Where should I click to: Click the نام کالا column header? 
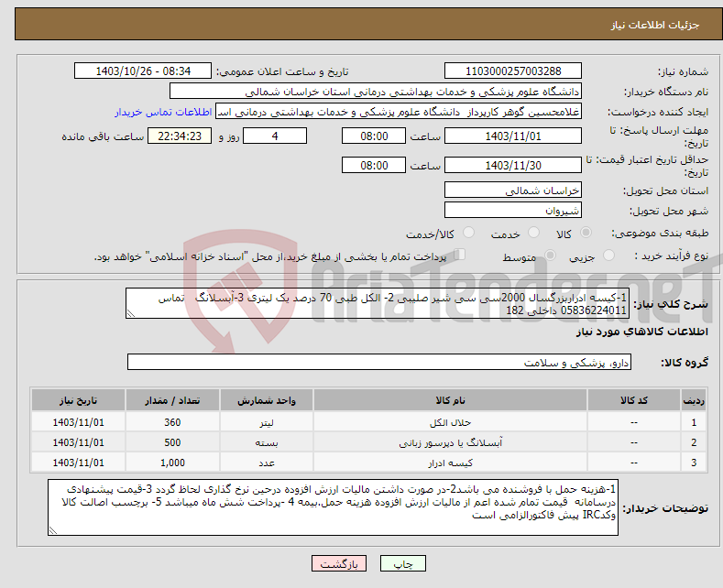[x=450, y=400]
